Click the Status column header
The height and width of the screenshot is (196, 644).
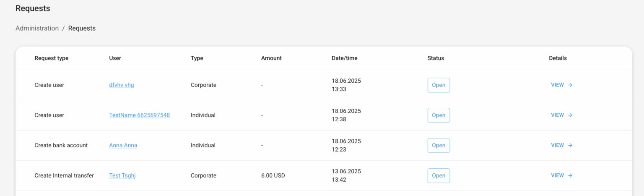(x=436, y=58)
